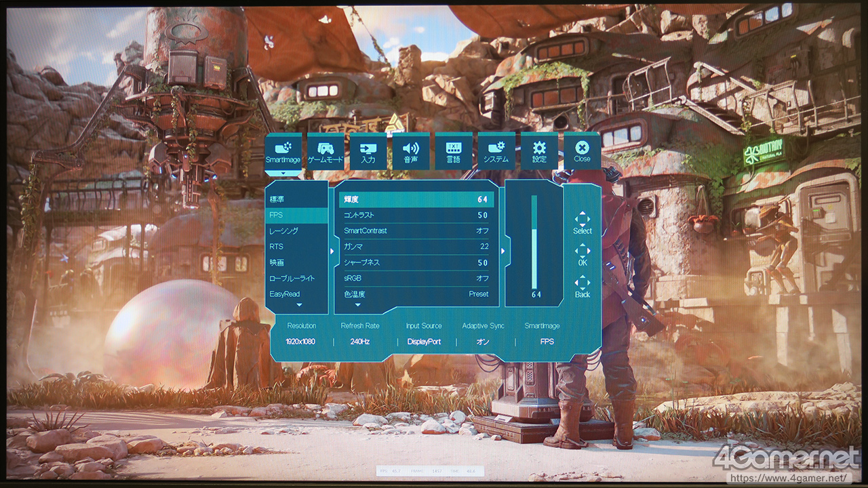Open the 設定 gear settings tab
This screenshot has height=488, width=868.
(x=539, y=151)
